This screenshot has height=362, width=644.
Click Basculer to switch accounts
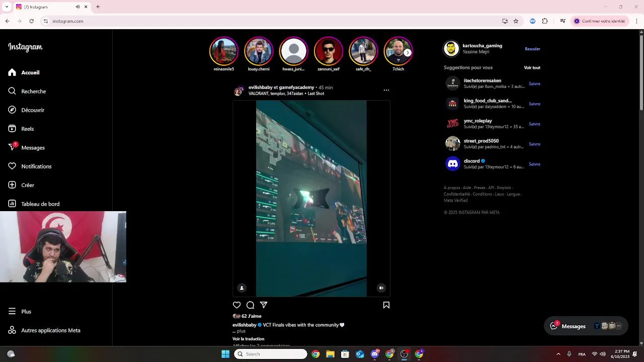532,49
